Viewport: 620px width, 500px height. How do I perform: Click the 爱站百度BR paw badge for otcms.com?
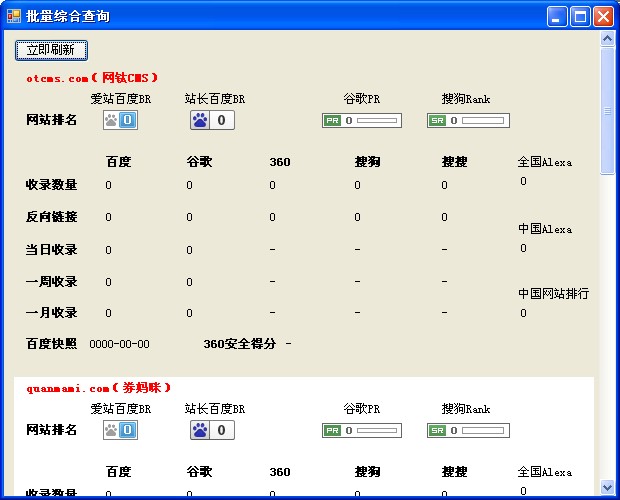coord(121,120)
